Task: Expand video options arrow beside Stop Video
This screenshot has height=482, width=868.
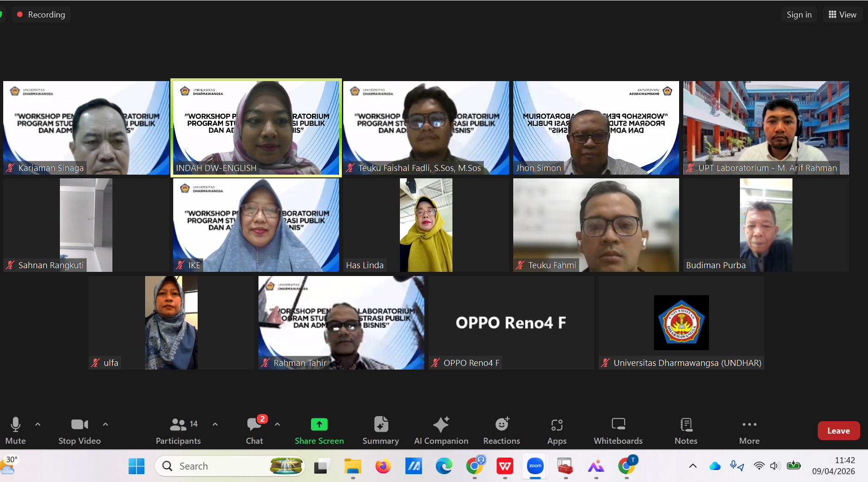Action: coord(106,424)
